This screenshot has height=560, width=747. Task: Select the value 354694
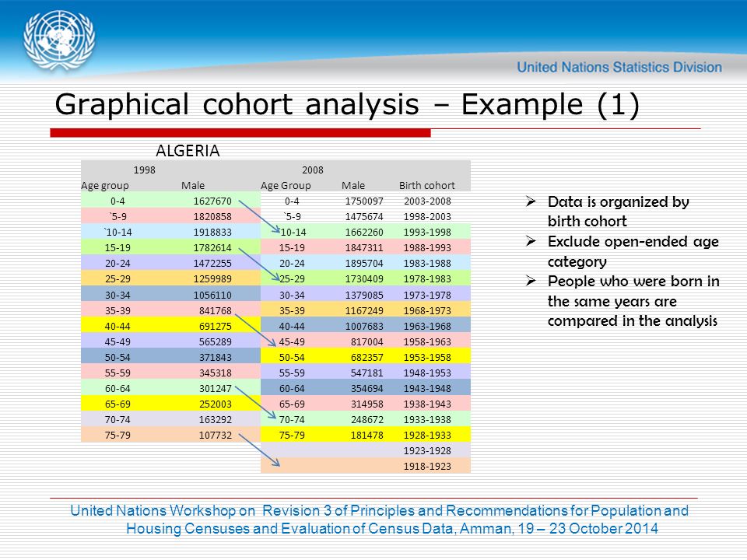click(x=366, y=389)
